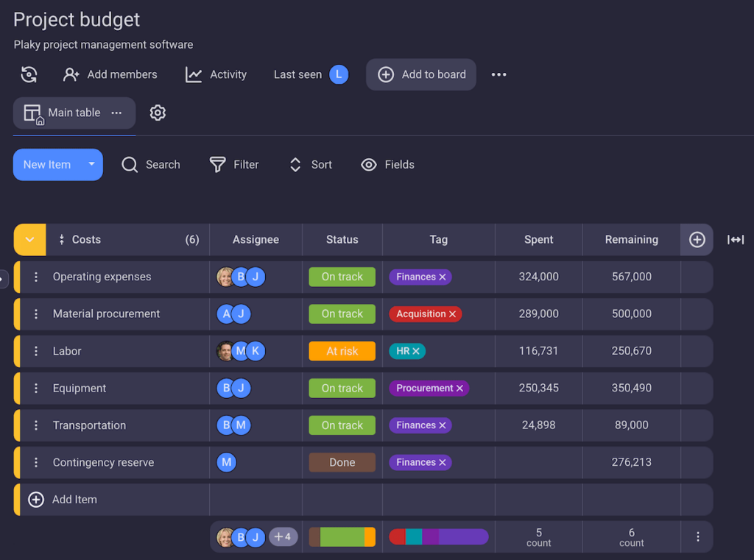Click the expand column width arrows icon
Image resolution: width=754 pixels, height=560 pixels.
pyautogui.click(x=735, y=240)
